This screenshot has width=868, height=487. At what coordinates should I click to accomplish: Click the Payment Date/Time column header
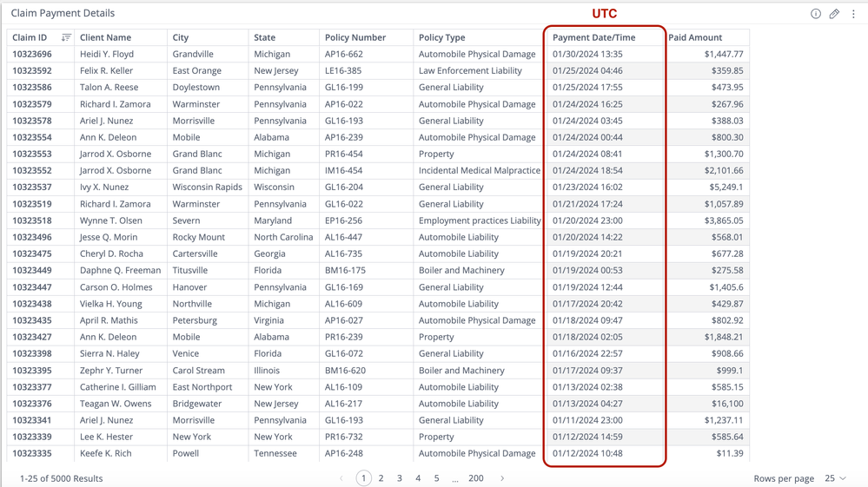(x=593, y=37)
